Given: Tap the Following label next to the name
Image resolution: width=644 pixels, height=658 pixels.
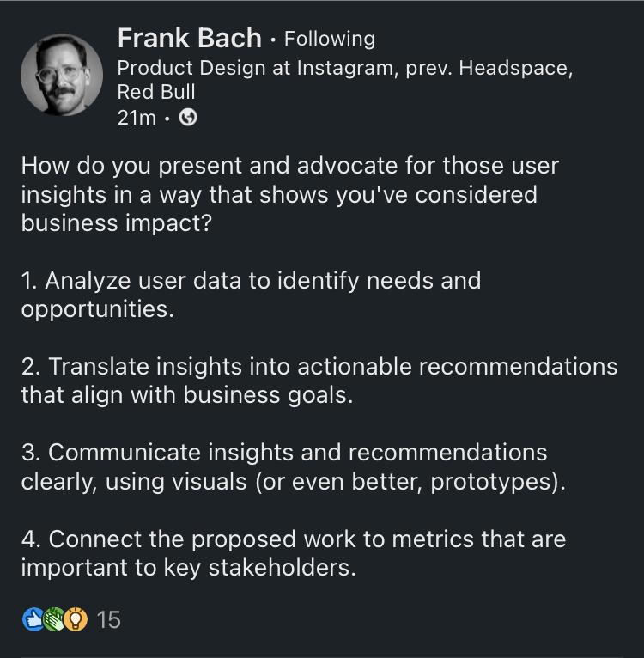Looking at the screenshot, I should 330,39.
